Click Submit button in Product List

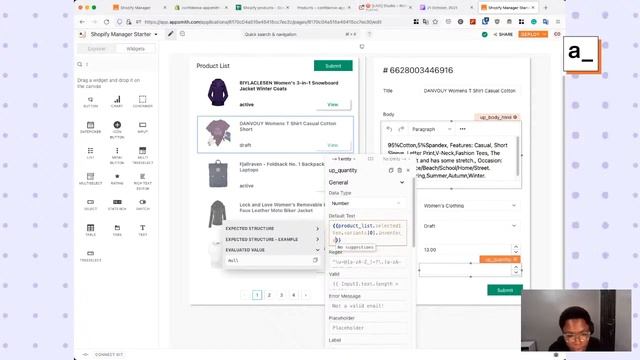click(x=333, y=66)
